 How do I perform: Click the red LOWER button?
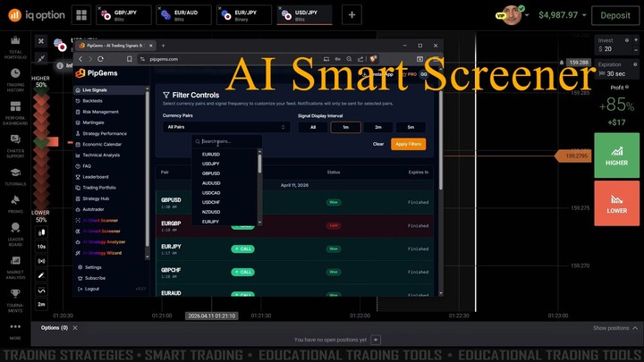616,203
